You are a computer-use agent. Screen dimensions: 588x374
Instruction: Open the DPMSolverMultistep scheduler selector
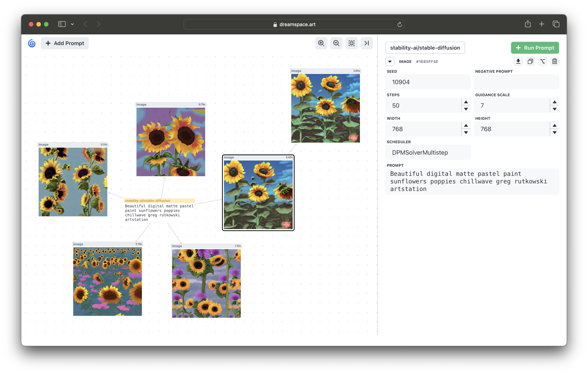tap(428, 153)
